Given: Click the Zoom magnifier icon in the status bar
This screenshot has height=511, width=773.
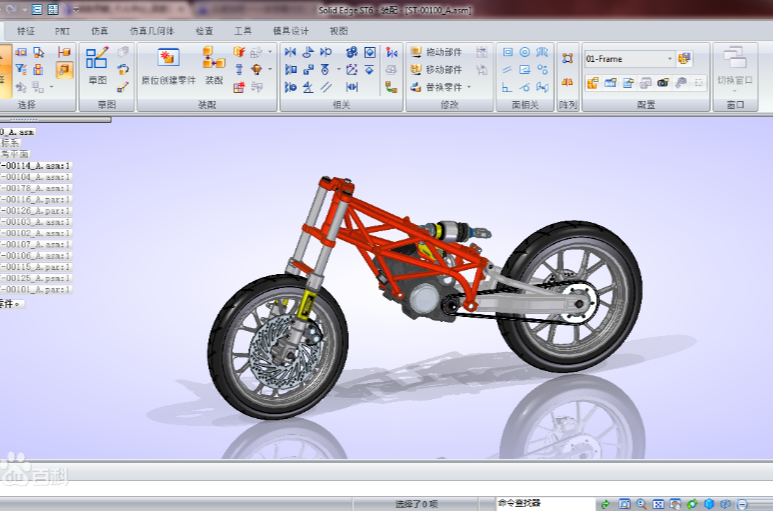Looking at the screenshot, I should tap(641, 504).
